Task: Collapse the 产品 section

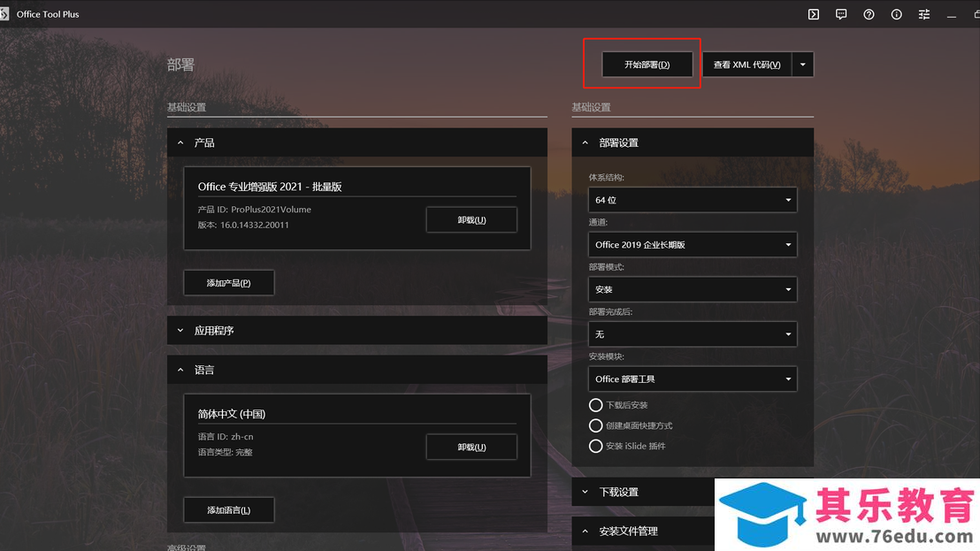Action: tap(356, 142)
